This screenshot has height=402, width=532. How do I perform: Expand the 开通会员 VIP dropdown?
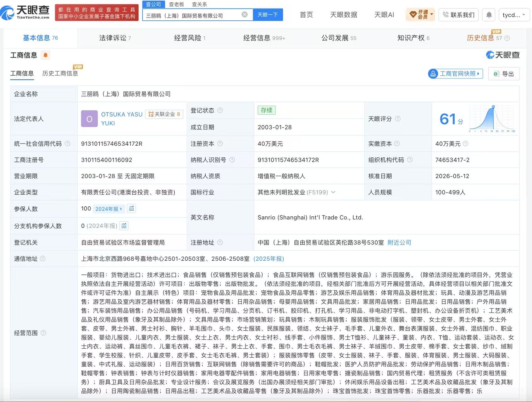click(x=420, y=14)
